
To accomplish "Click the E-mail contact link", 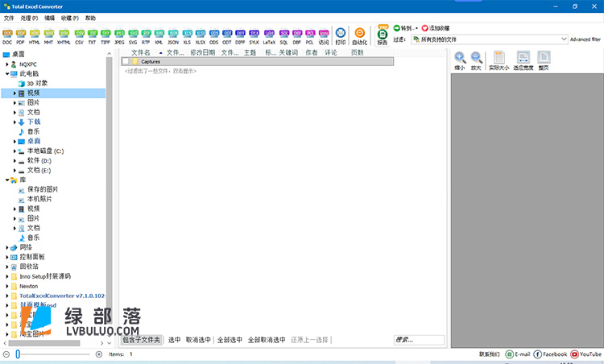I will click(518, 354).
